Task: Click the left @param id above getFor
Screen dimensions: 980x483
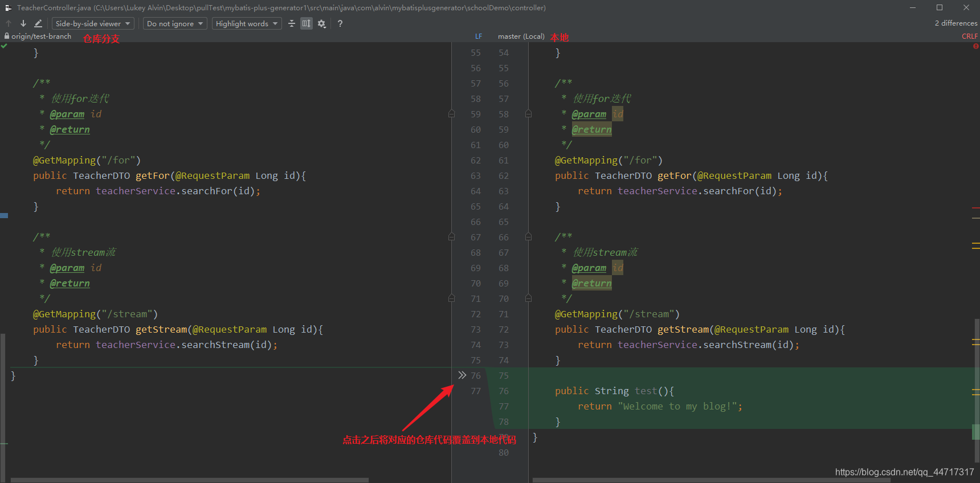Action: tap(76, 114)
